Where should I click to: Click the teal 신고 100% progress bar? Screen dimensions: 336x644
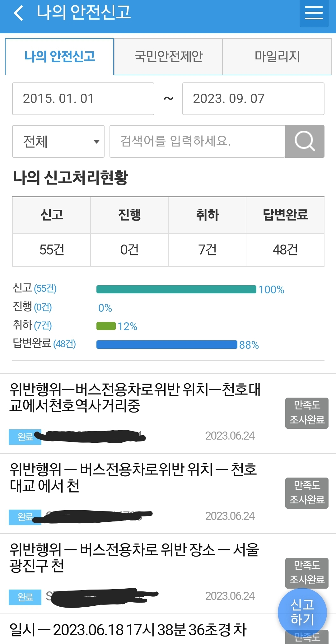point(176,289)
